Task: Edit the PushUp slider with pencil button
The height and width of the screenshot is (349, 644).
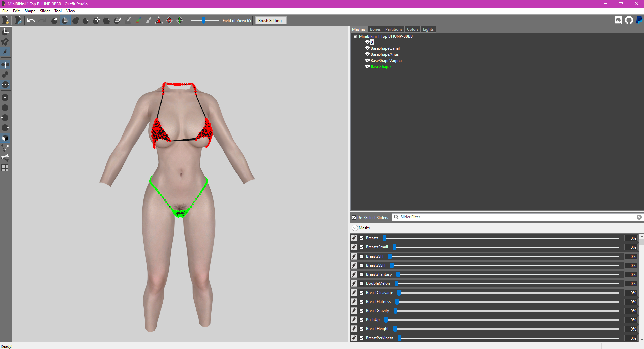Action: [x=354, y=320]
